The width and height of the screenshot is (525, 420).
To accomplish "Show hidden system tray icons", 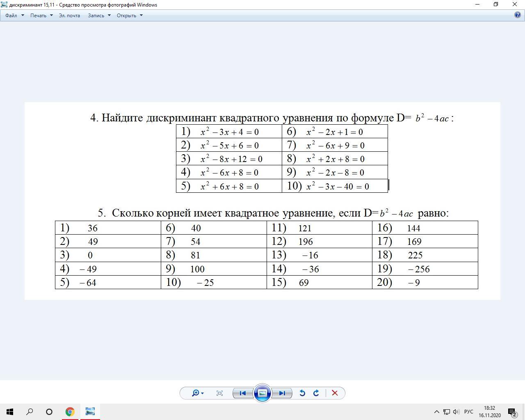I will 436,412.
